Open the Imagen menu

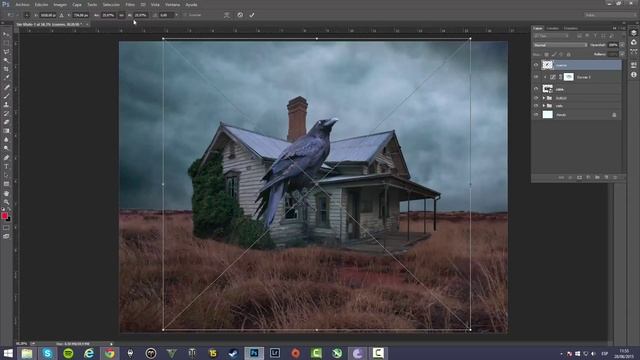(x=60, y=4)
